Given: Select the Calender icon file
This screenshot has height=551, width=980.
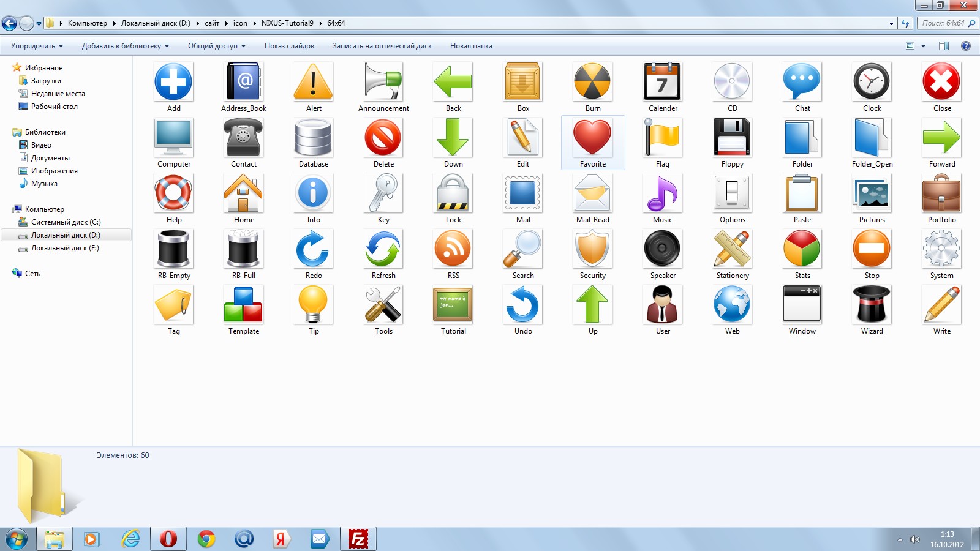Looking at the screenshot, I should 663,88.
